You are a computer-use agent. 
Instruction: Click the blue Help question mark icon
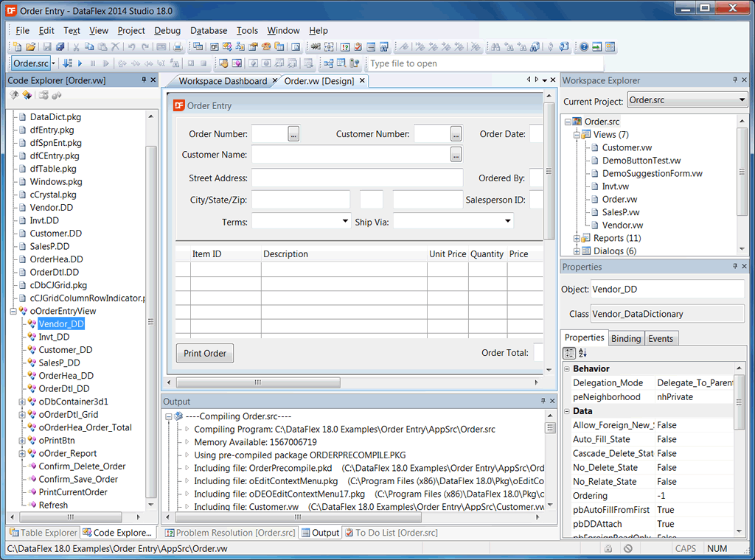coord(584,47)
